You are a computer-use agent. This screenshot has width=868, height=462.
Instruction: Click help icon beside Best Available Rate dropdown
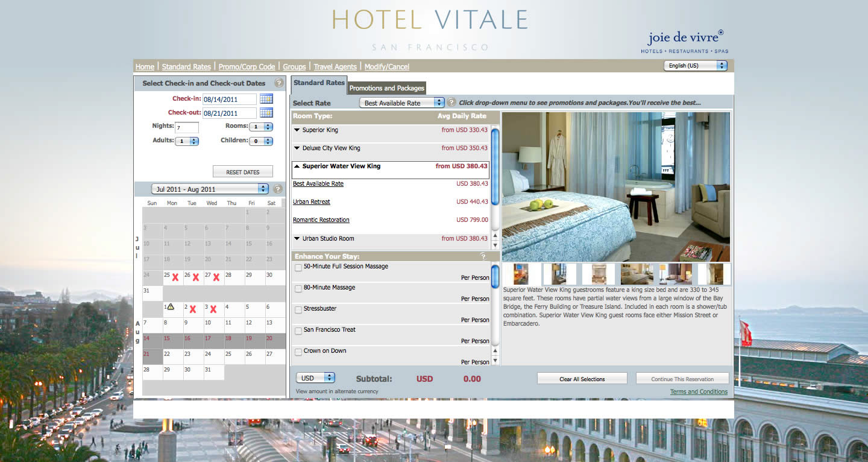[x=451, y=103]
